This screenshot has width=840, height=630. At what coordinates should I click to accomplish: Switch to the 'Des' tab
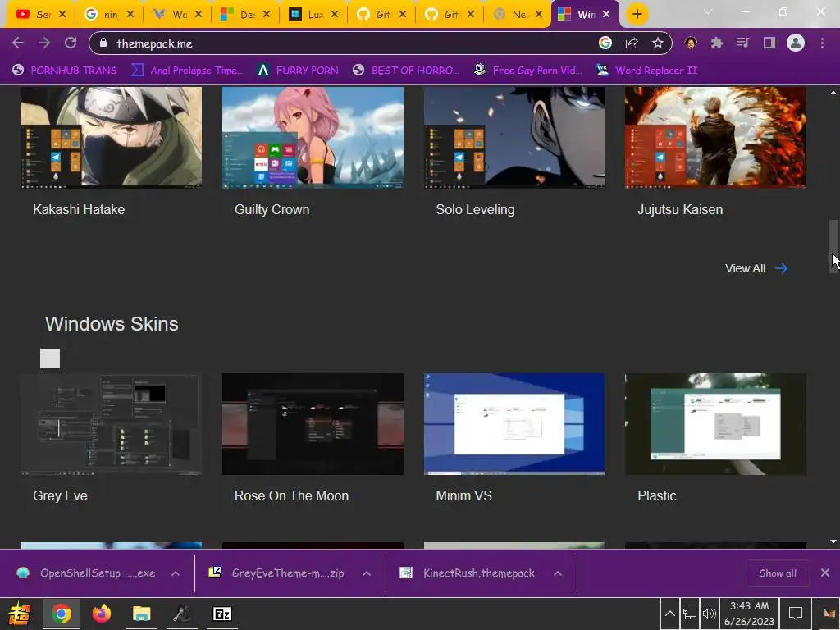pyautogui.click(x=244, y=15)
